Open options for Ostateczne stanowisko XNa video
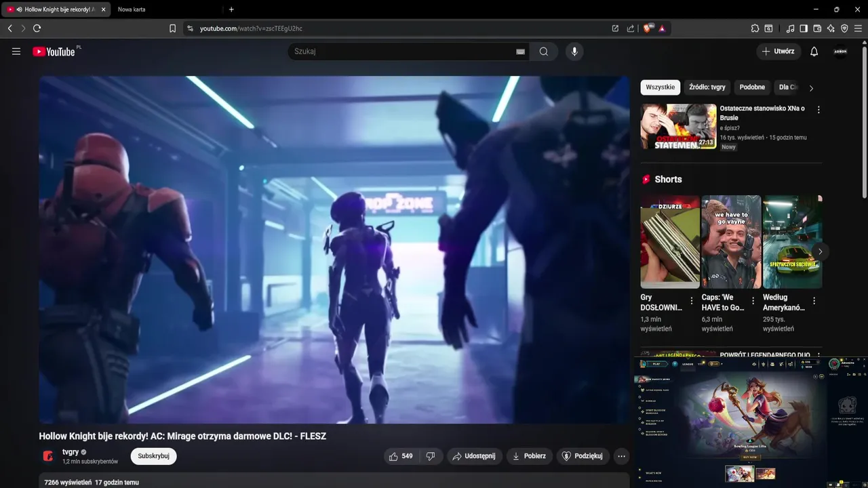 (x=818, y=110)
